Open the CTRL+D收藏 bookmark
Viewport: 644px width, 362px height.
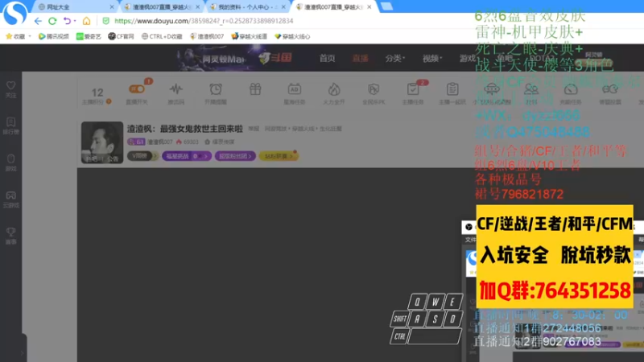point(162,36)
